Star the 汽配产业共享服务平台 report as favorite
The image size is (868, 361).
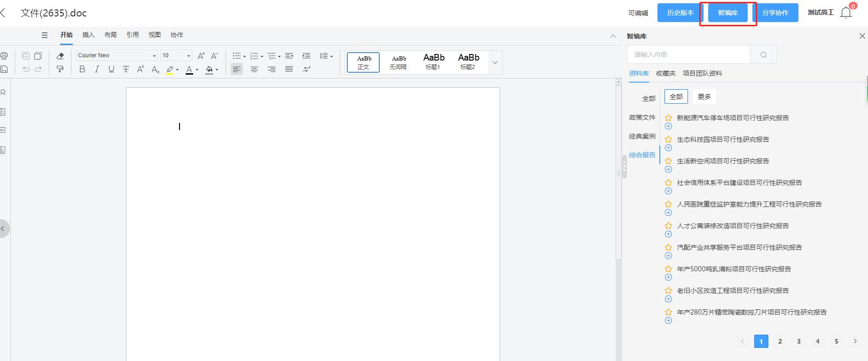668,247
